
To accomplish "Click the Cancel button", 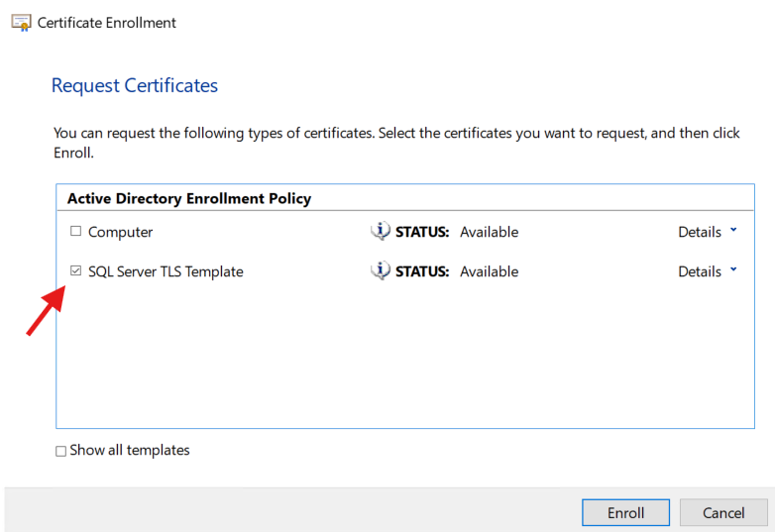I will click(723, 513).
